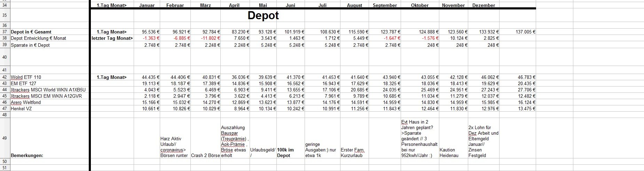Click the Arero value 12.869 €

point(240,102)
